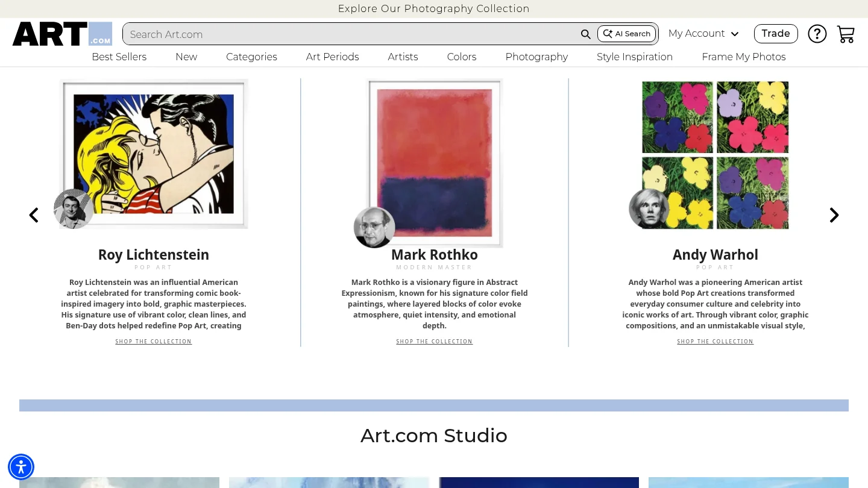
Task: Click Andy Warhol's portrait avatar
Action: (649, 209)
